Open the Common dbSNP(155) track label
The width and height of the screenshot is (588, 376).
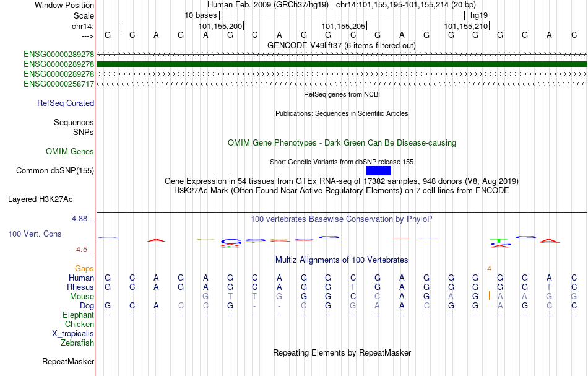coord(55,171)
